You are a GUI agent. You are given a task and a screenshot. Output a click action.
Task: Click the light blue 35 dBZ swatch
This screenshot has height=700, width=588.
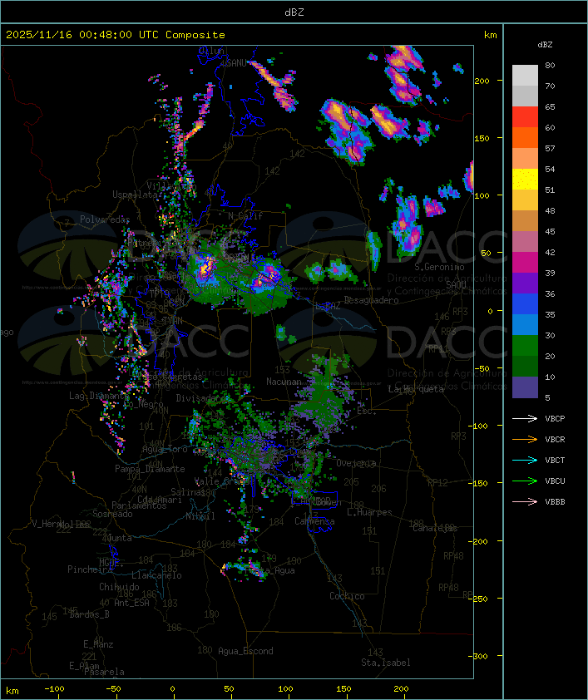(525, 324)
